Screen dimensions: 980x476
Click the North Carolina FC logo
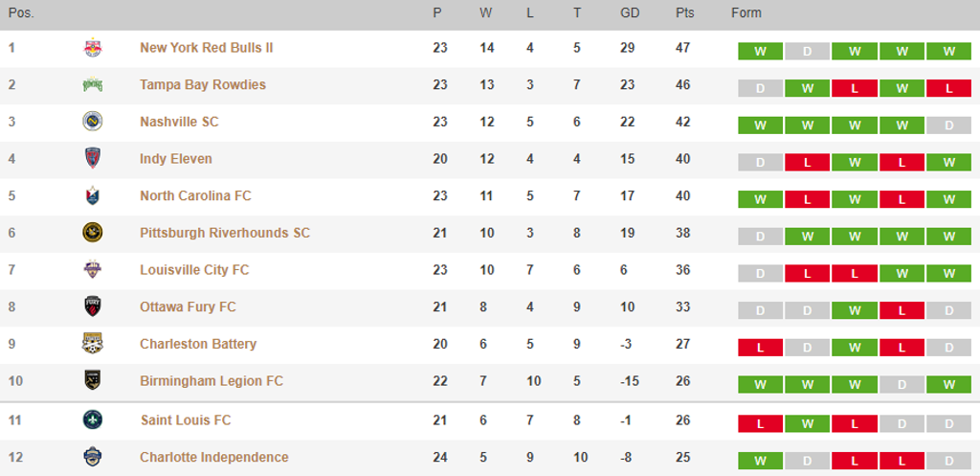pyautogui.click(x=93, y=195)
